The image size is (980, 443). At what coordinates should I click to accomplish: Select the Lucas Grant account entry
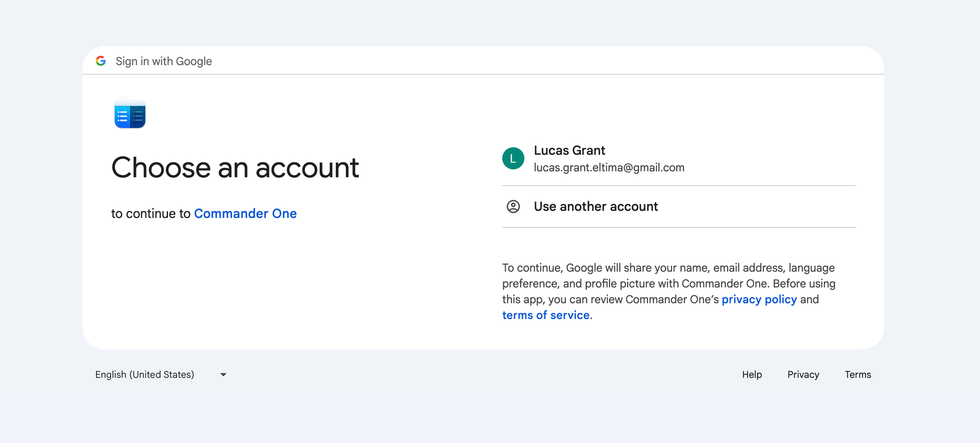(x=678, y=158)
